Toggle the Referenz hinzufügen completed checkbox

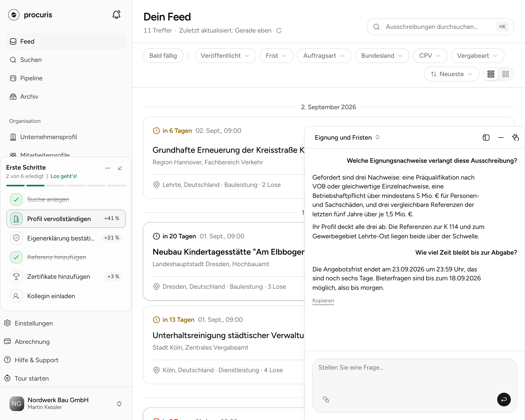coord(16,257)
